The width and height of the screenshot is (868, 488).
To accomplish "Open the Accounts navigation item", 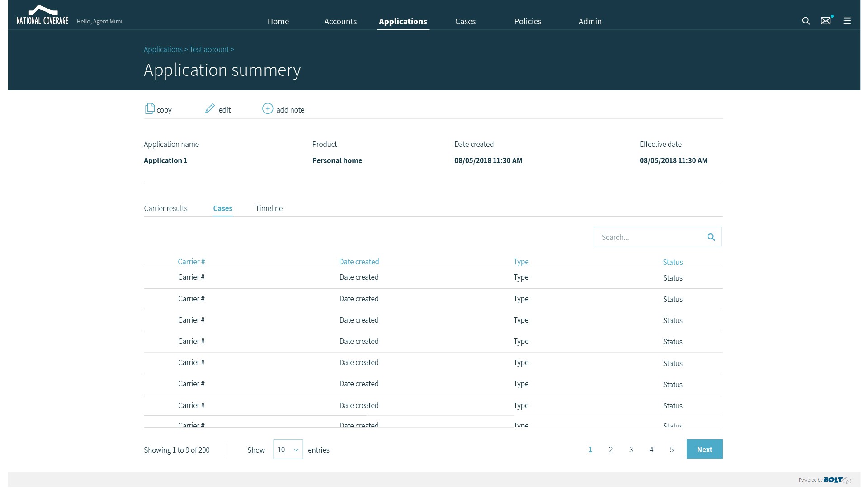I will pos(340,21).
